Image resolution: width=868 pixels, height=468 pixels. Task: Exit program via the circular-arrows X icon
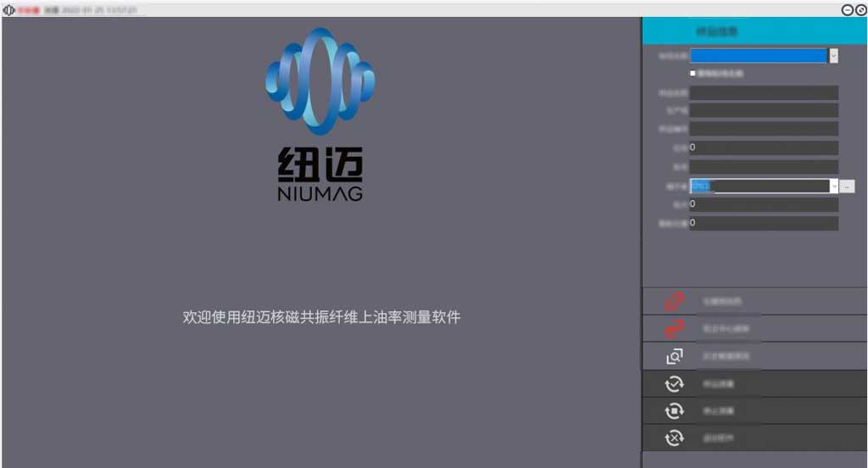pos(674,438)
